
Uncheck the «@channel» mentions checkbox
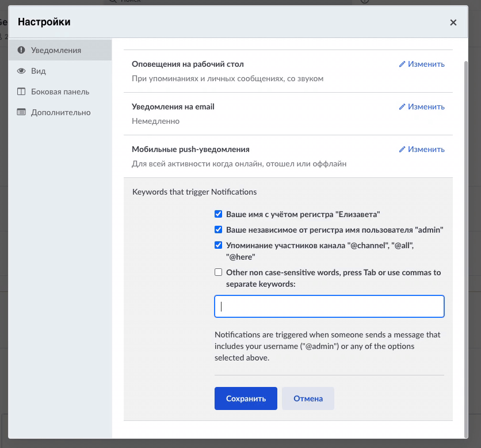218,245
